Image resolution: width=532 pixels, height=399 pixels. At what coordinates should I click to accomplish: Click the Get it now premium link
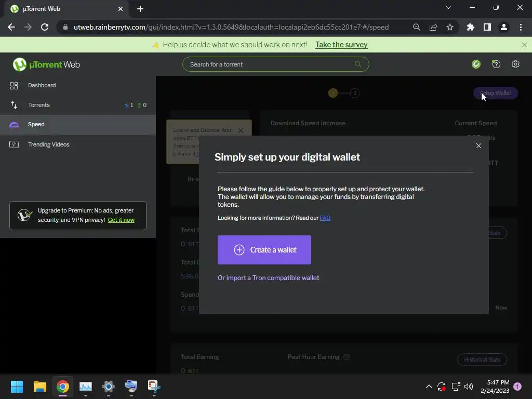pyautogui.click(x=121, y=220)
